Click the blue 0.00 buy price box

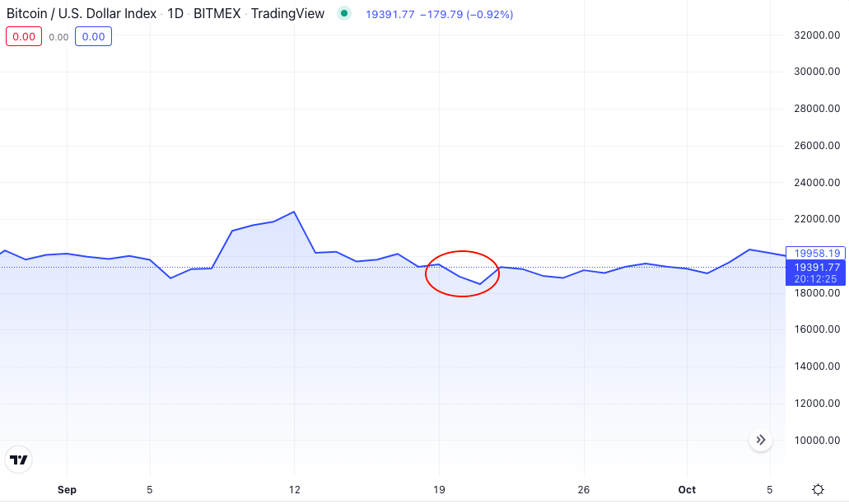(93, 37)
